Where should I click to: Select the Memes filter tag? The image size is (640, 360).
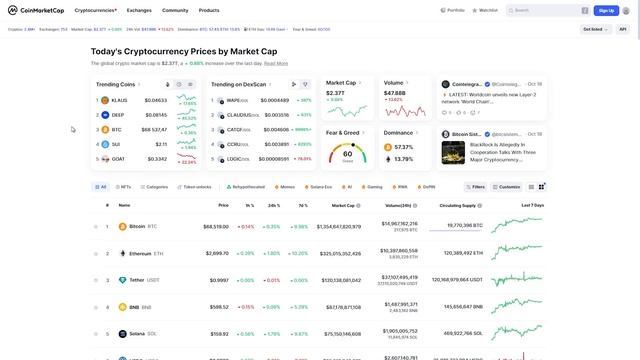click(285, 187)
